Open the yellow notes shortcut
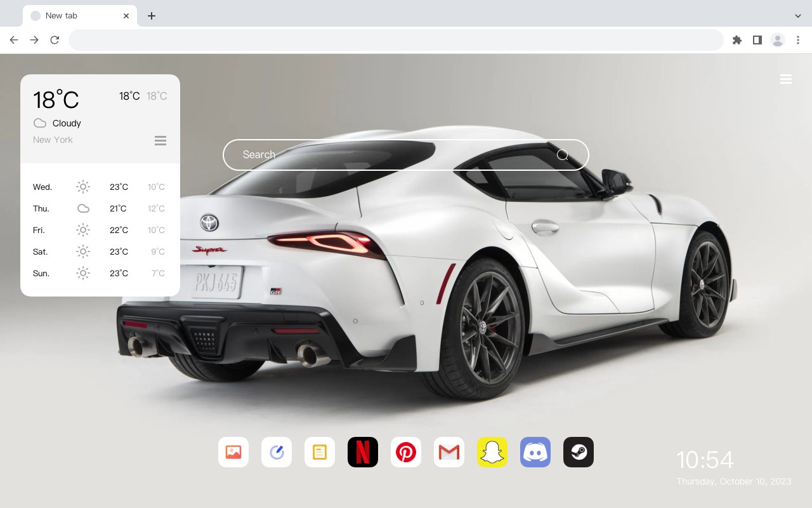The width and height of the screenshot is (812, 508). pos(320,452)
